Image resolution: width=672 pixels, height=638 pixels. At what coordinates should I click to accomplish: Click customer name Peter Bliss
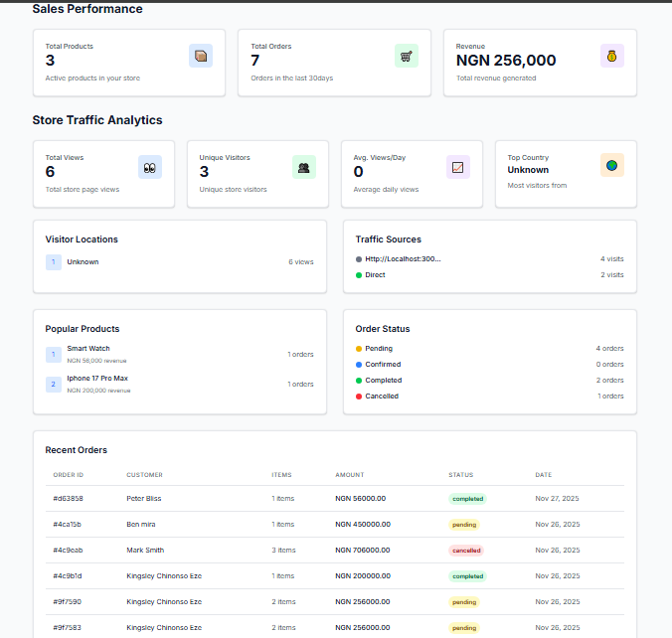[x=144, y=498]
